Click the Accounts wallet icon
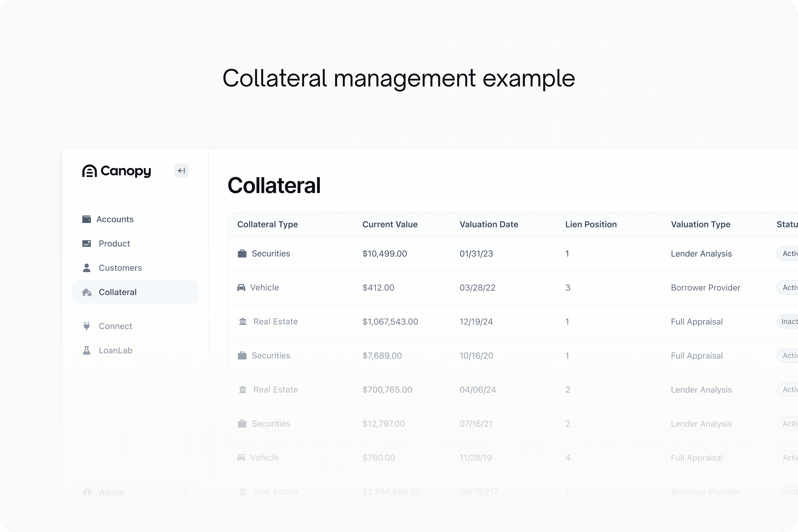The image size is (798, 532). click(x=86, y=219)
